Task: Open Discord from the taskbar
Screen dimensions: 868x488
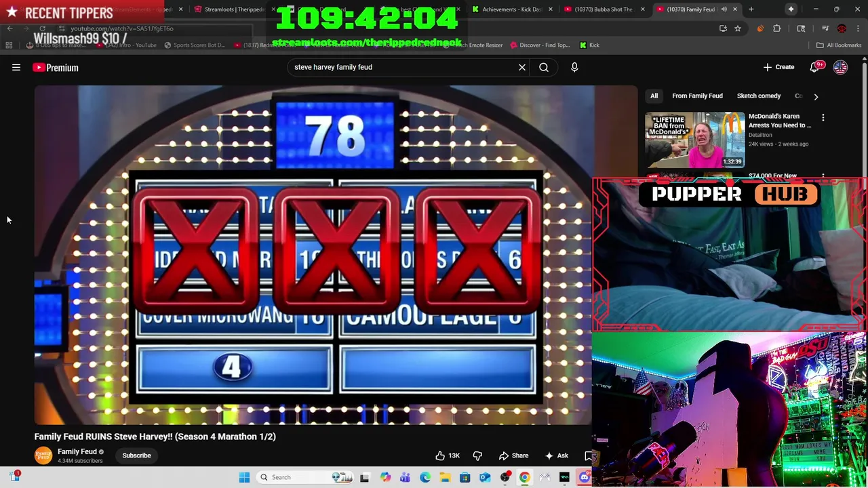Action: pyautogui.click(x=584, y=477)
